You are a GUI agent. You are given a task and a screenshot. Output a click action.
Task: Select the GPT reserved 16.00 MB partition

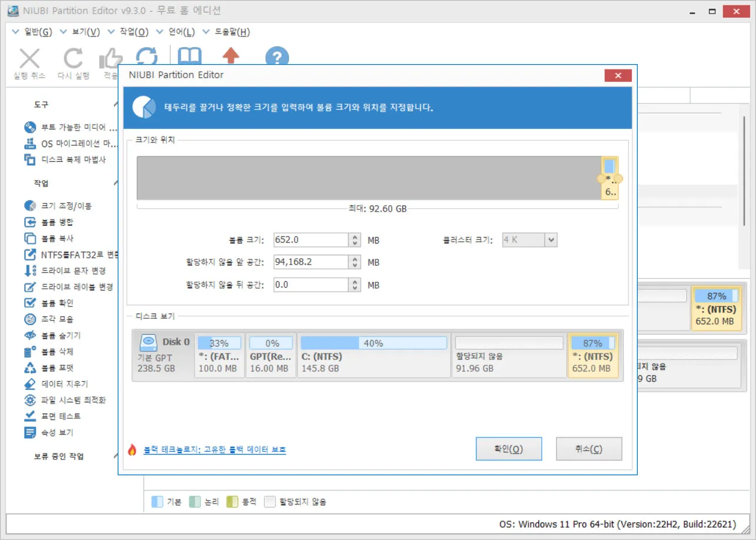(x=271, y=355)
